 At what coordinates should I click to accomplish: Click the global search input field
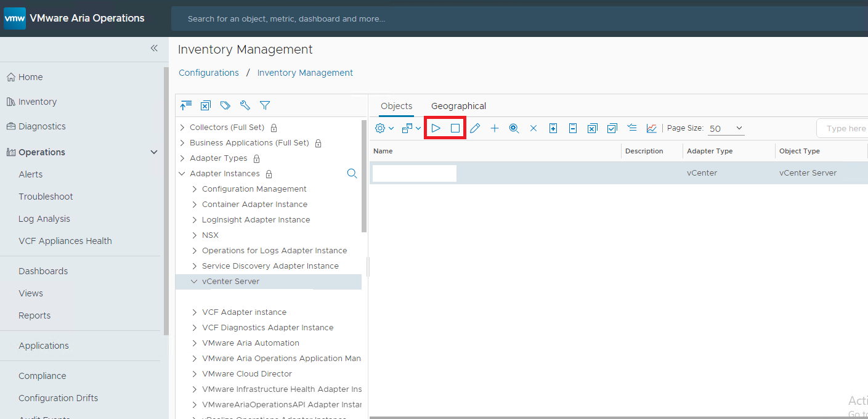[x=517, y=18]
